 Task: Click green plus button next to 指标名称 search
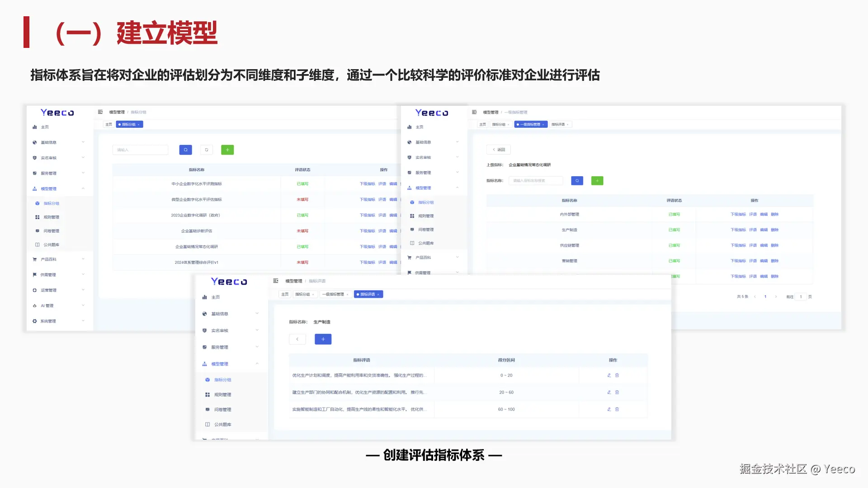point(597,181)
